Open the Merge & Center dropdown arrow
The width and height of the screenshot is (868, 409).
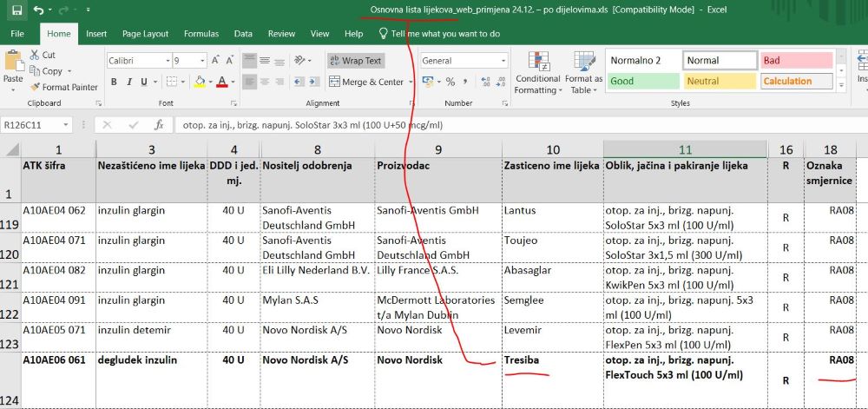click(x=411, y=82)
